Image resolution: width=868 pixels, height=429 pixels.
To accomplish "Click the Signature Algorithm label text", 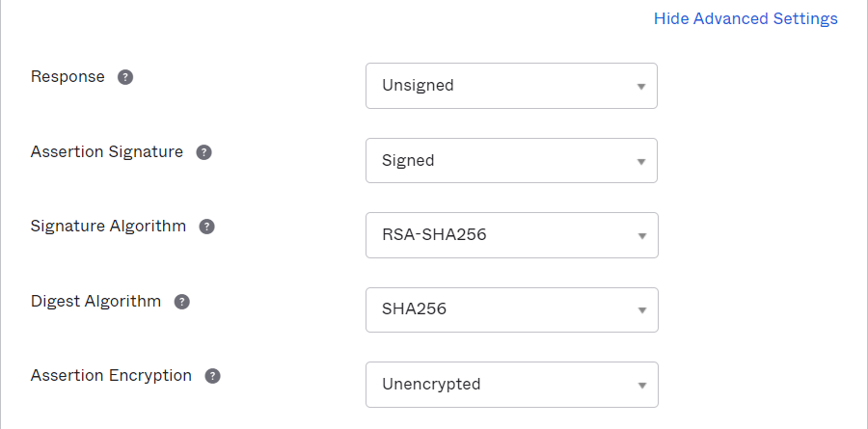I will [x=108, y=226].
